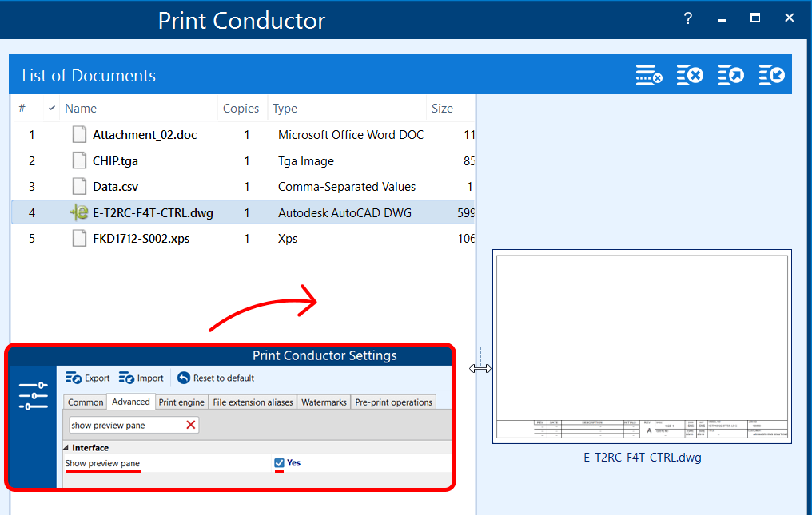
Task: Select the Watermarks tab
Action: point(324,402)
